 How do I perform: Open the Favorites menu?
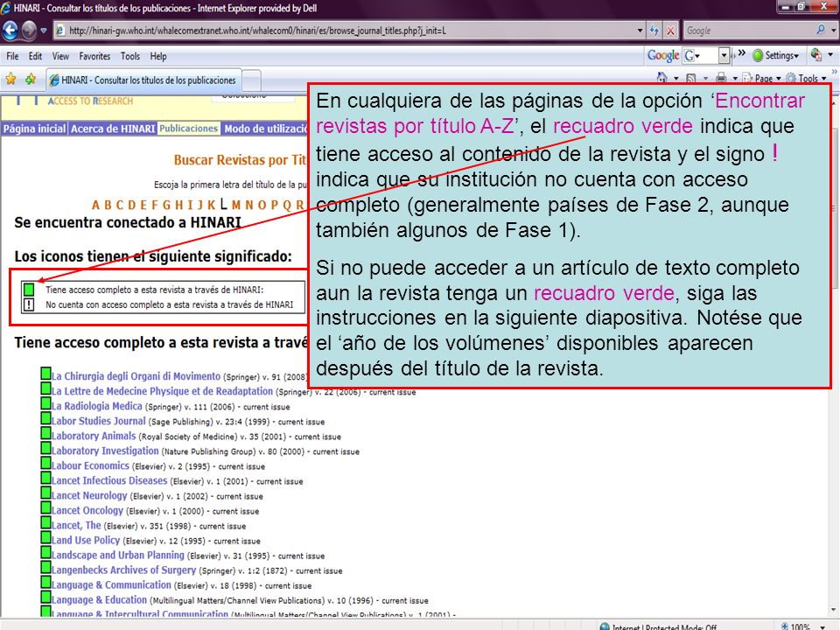94,56
